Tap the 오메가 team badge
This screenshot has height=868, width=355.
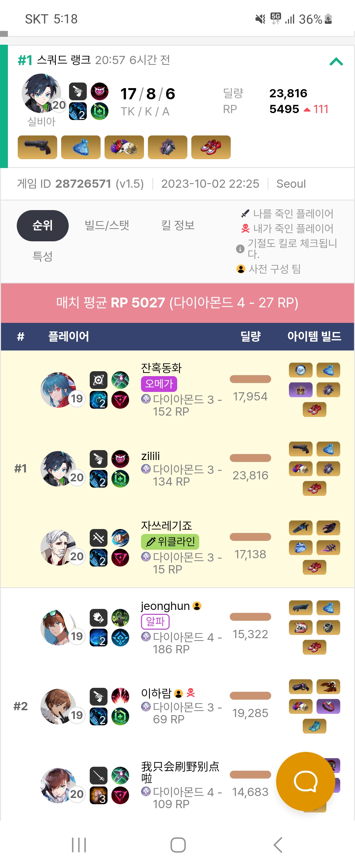[159, 384]
